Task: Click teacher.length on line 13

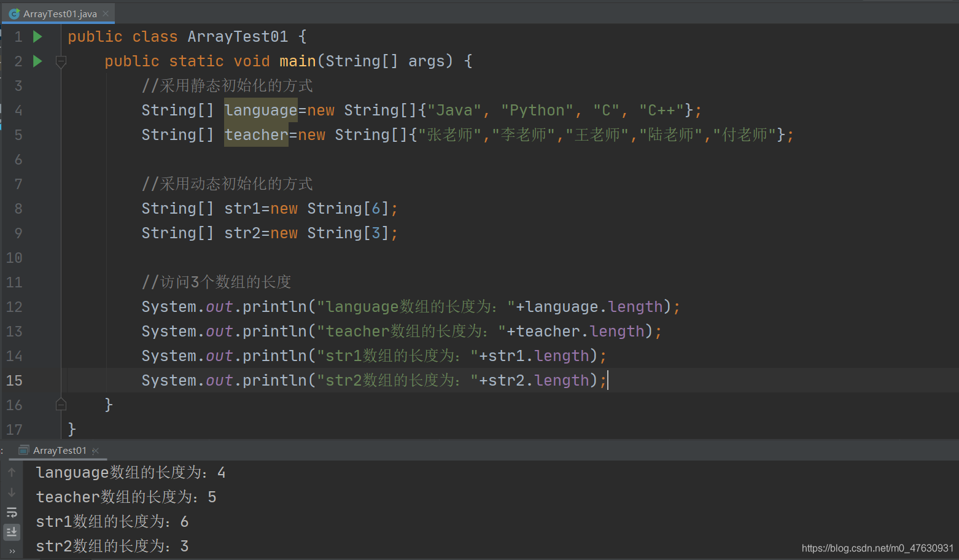Action: point(580,332)
